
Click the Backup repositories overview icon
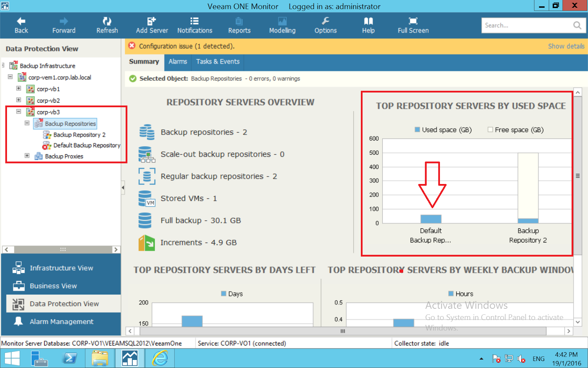pos(147,132)
